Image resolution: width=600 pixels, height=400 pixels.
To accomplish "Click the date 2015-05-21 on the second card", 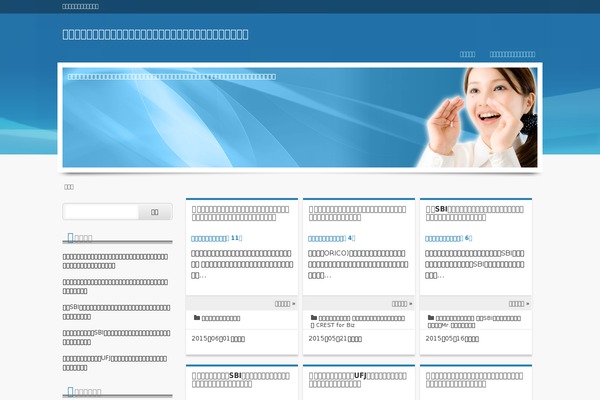I will click(335, 339).
